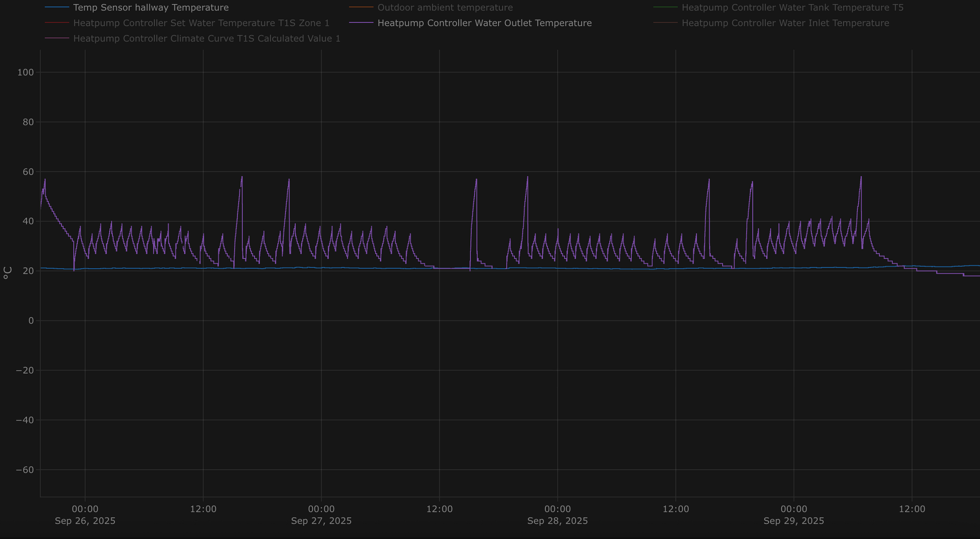Click the −60 y-axis tick label
This screenshot has width=980, height=539.
click(25, 470)
